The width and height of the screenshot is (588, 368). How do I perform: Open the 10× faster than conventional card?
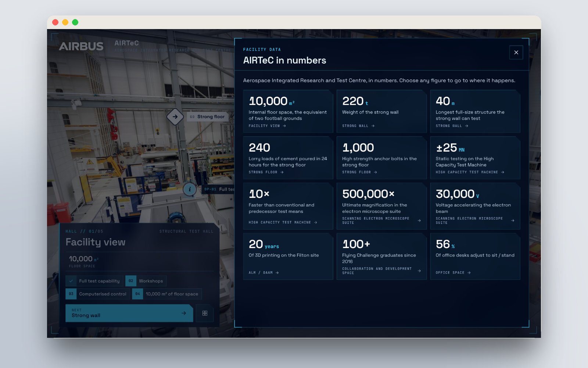pos(288,206)
